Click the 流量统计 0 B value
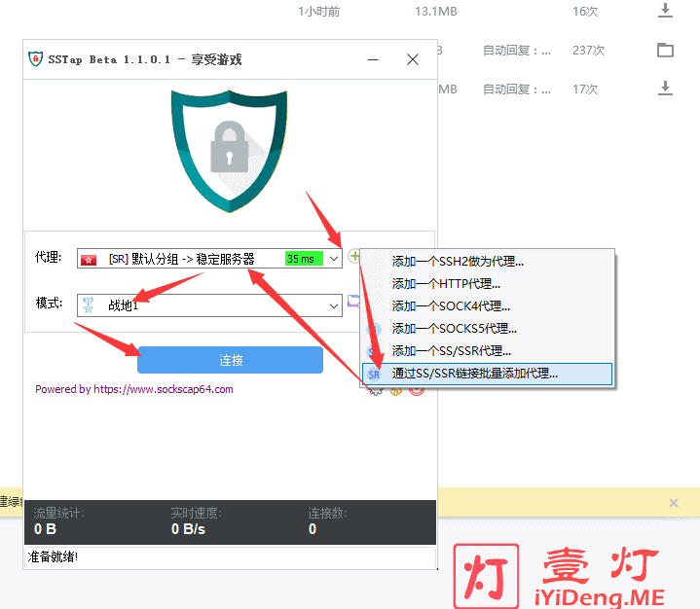 coord(45,529)
